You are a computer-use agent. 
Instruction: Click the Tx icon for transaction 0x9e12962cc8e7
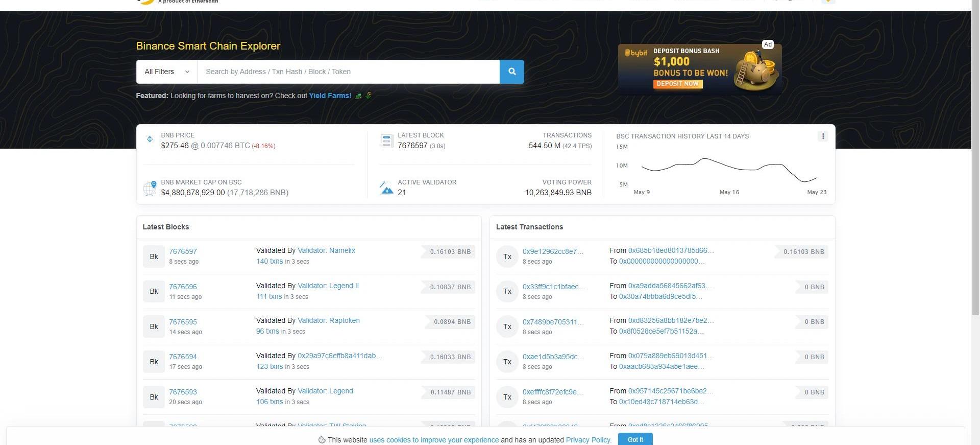[507, 256]
